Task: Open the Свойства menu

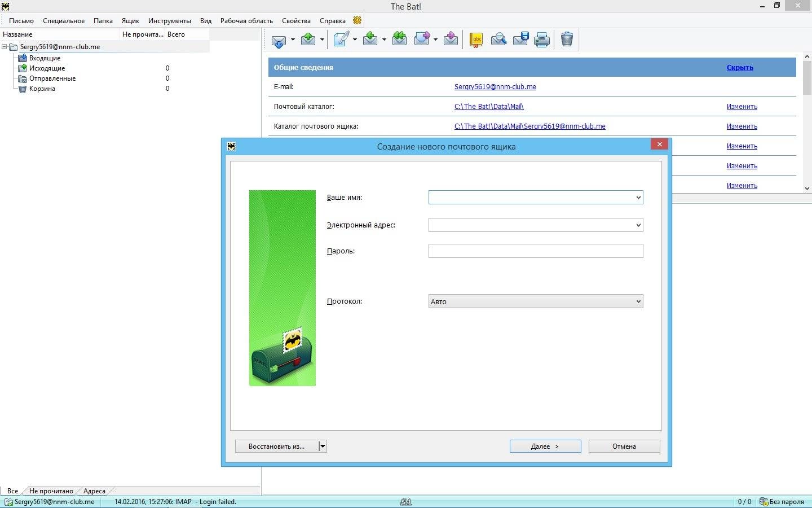Action: (x=296, y=21)
